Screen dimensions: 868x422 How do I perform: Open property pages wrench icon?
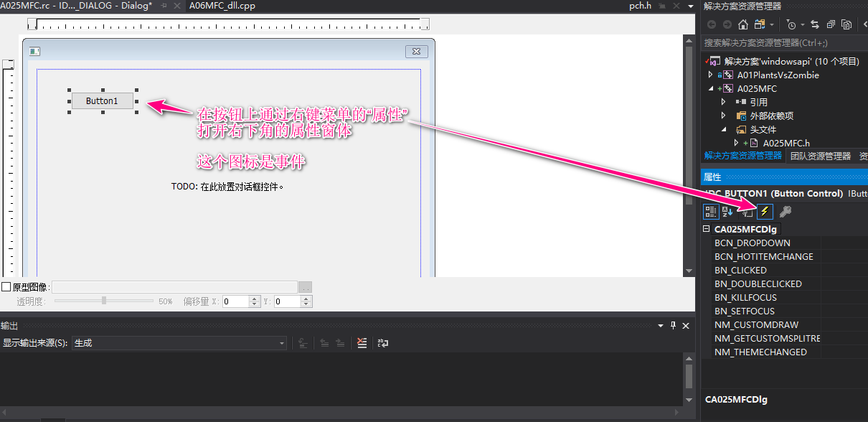tap(785, 212)
